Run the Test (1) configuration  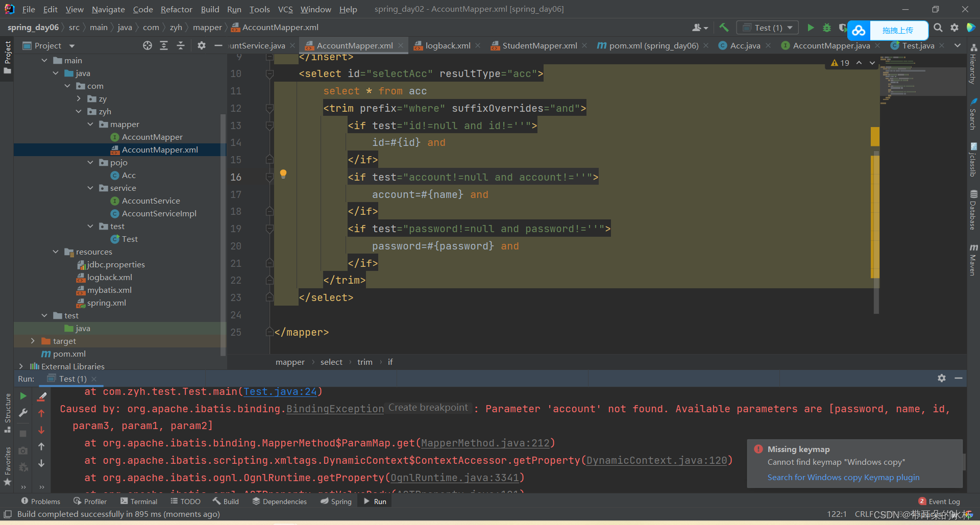pos(811,28)
